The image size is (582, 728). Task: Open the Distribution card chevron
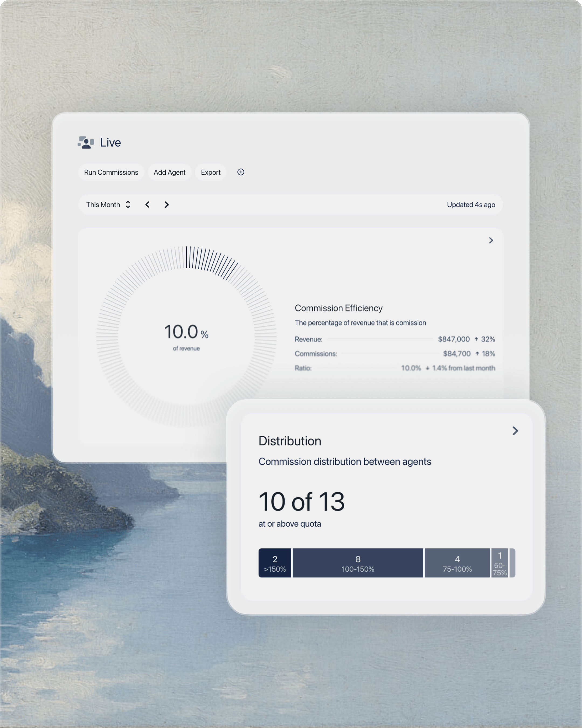(515, 431)
